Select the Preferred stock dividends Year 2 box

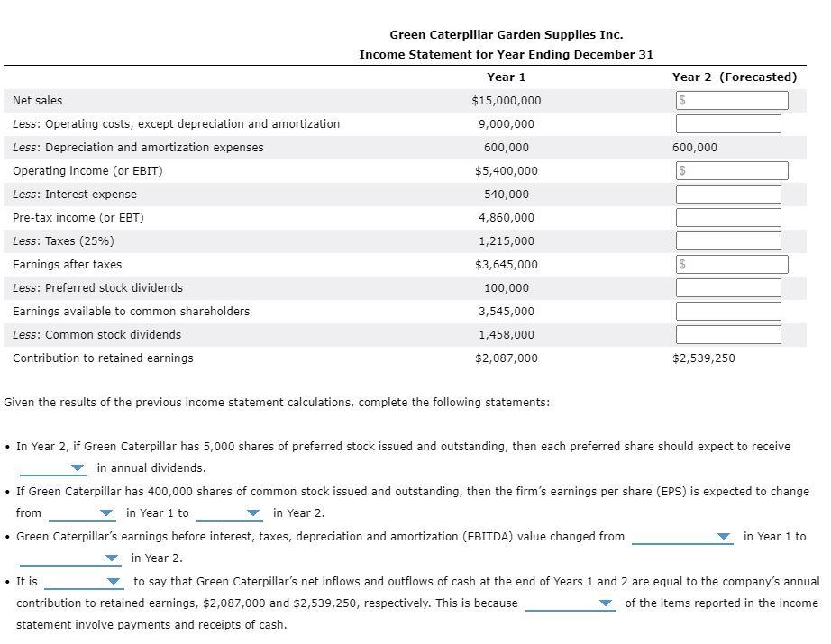tap(727, 286)
